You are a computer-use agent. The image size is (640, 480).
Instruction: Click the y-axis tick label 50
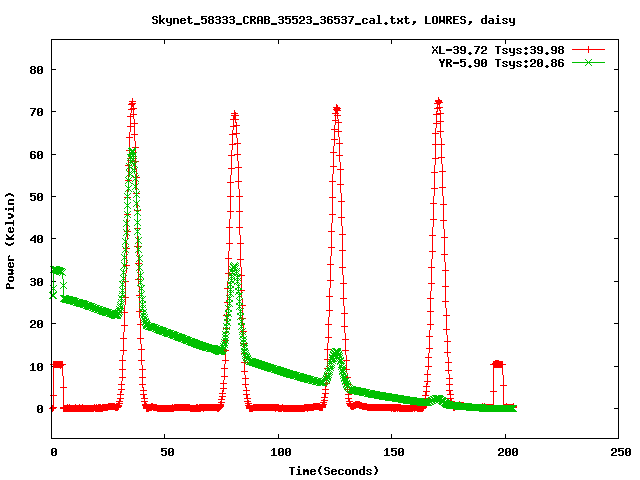coord(36,197)
